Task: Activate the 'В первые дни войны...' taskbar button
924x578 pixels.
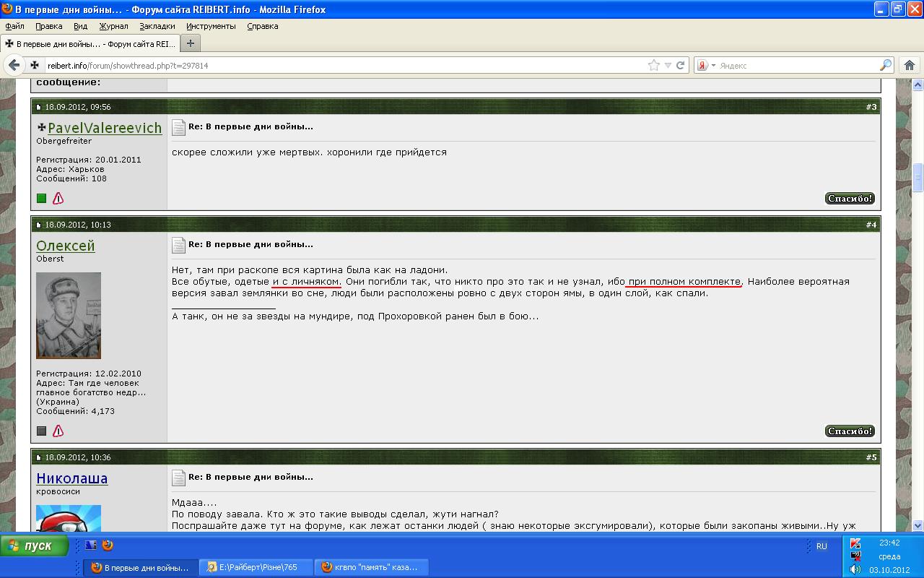Action: click(x=141, y=567)
